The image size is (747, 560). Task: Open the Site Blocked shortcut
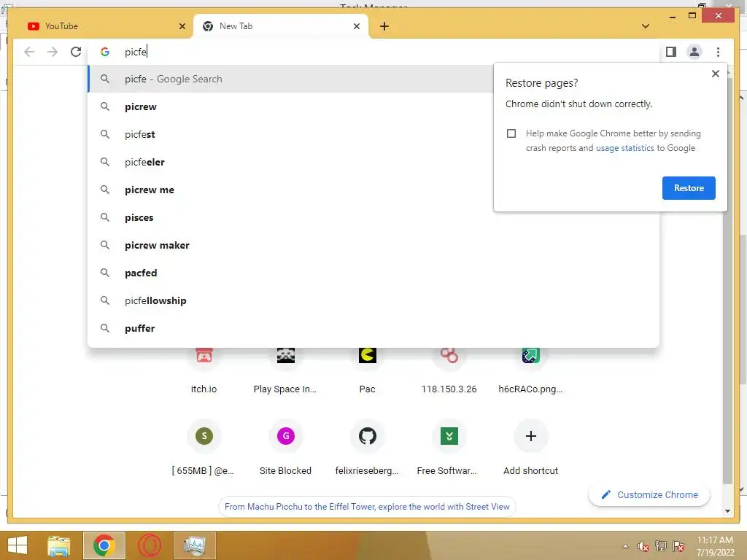pos(285,448)
